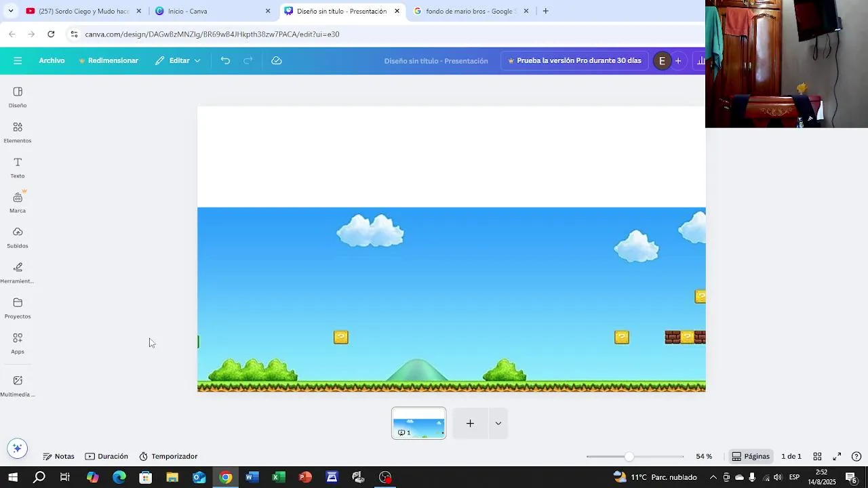
Task: Open the Proyectos side panel
Action: [18, 308]
